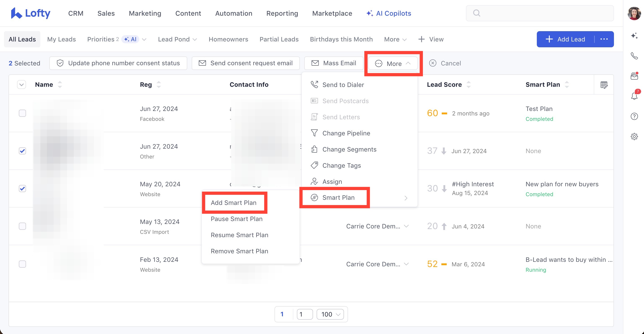Open the settings gear in sidebar
Screen dimensions: 644x334
[x=634, y=137]
